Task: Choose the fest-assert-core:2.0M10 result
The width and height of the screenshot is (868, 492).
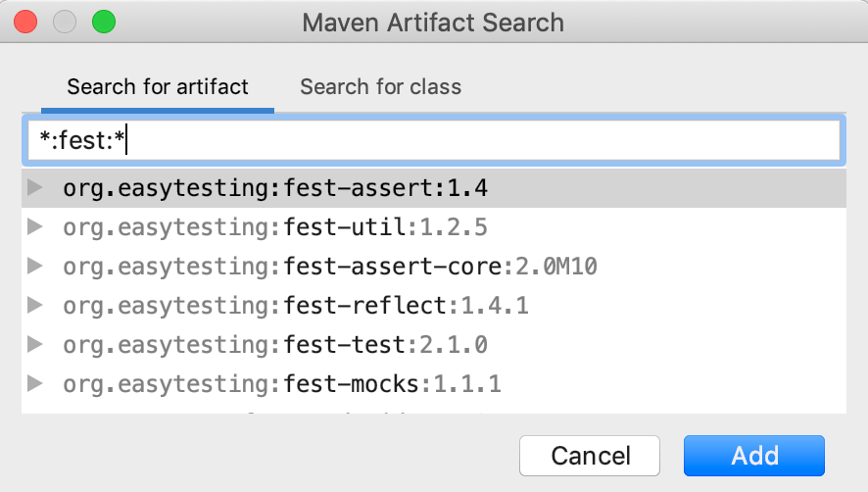Action: (x=329, y=267)
